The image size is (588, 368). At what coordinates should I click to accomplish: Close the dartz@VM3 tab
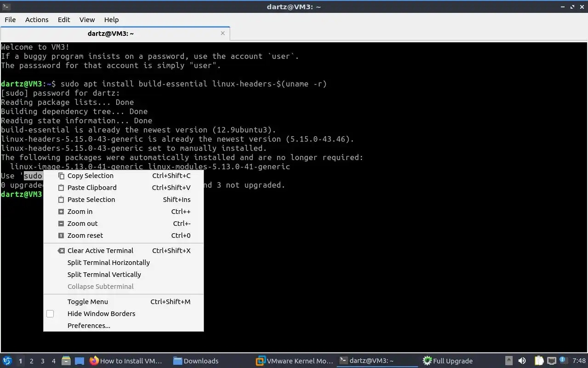[x=223, y=33]
